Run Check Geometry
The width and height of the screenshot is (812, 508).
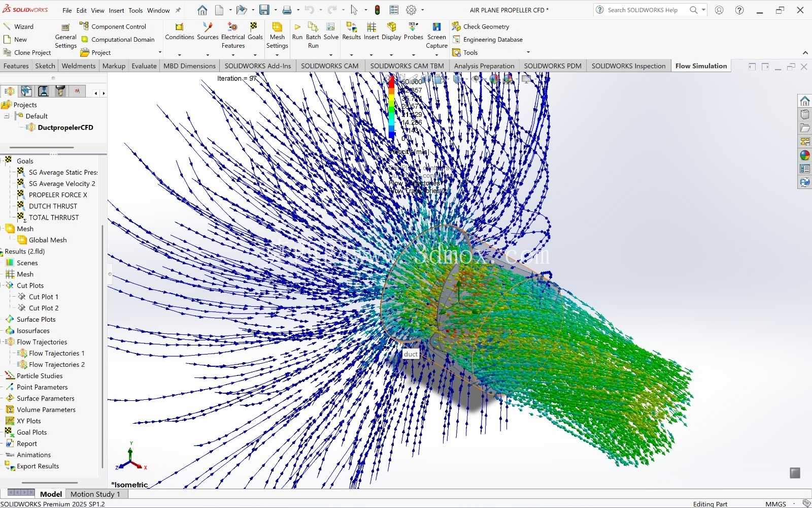[481, 26]
